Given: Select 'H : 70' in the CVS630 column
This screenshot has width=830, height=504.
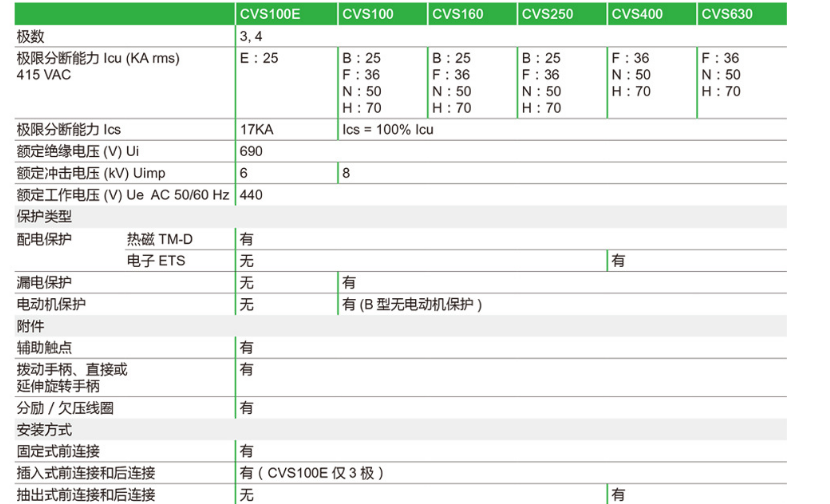Looking at the screenshot, I should tap(721, 92).
